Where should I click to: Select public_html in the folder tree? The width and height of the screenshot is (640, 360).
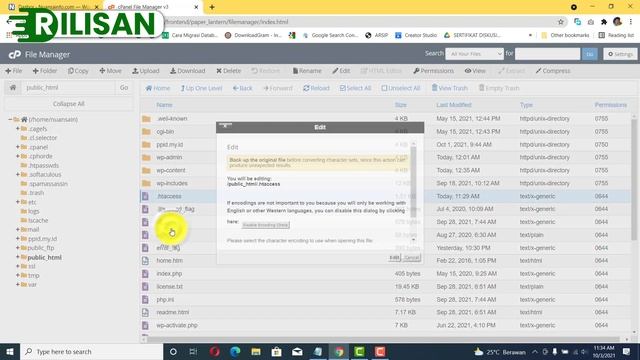(x=44, y=257)
